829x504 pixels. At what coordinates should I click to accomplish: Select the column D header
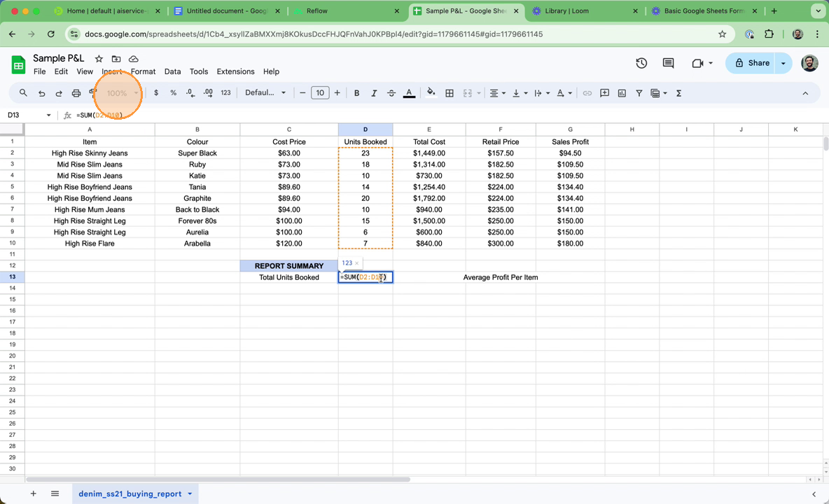(x=365, y=129)
